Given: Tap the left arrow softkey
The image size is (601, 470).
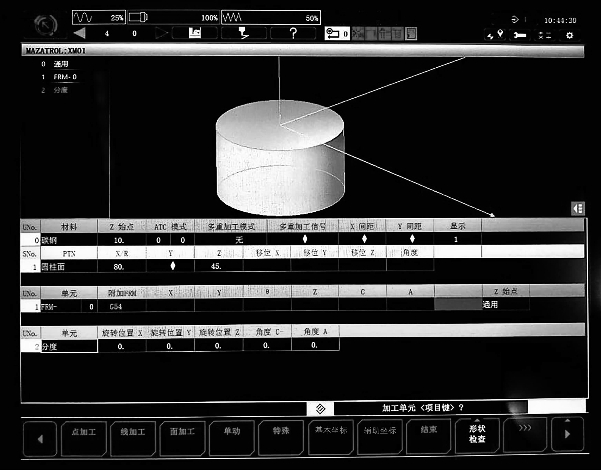Looking at the screenshot, I should [x=40, y=438].
